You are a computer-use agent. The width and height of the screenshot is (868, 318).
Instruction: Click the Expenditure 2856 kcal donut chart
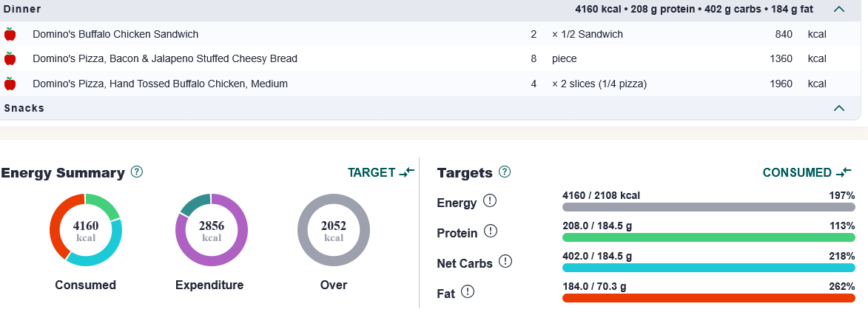[212, 230]
